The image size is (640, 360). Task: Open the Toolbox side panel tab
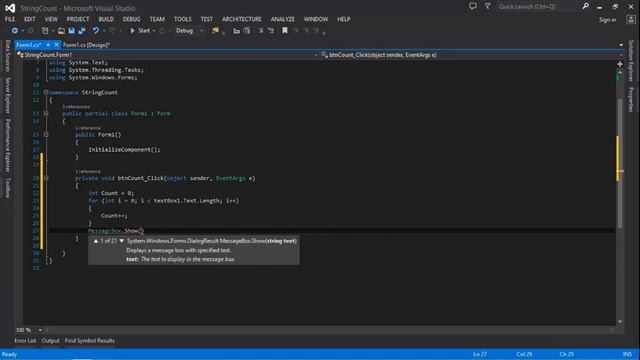coord(7,188)
